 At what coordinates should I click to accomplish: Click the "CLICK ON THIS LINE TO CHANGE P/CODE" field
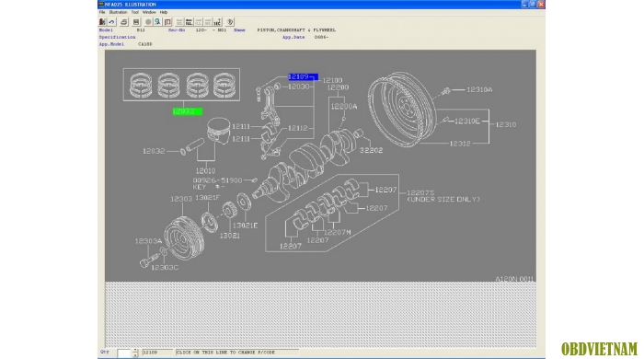[237, 353]
